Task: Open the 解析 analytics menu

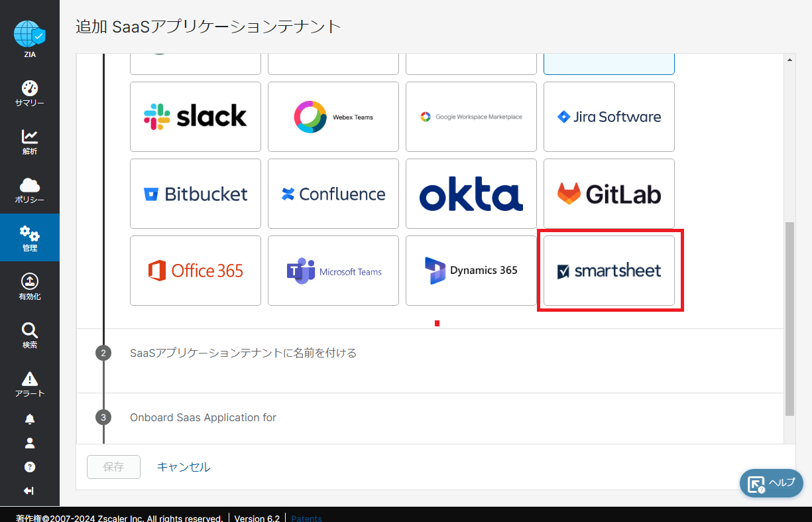Action: 30,142
